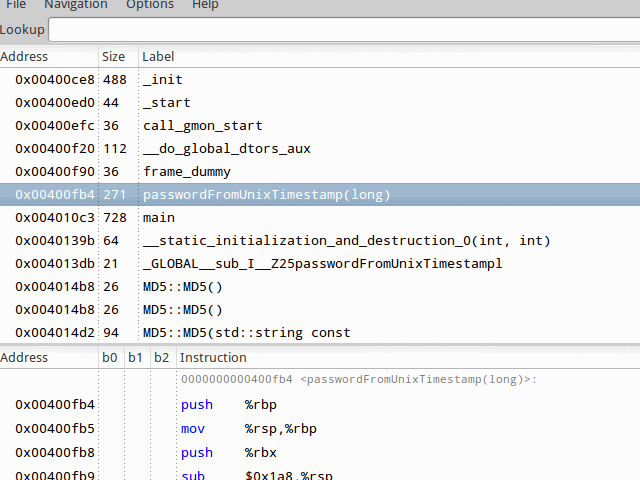Click address 0x00400ed0 cell
The height and width of the screenshot is (480, 640).
pos(55,102)
